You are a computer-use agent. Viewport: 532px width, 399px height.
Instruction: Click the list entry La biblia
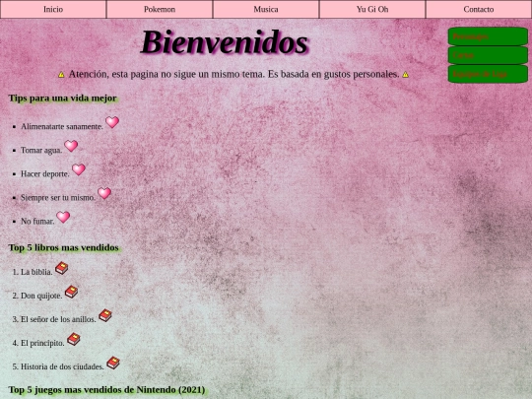[36, 272]
